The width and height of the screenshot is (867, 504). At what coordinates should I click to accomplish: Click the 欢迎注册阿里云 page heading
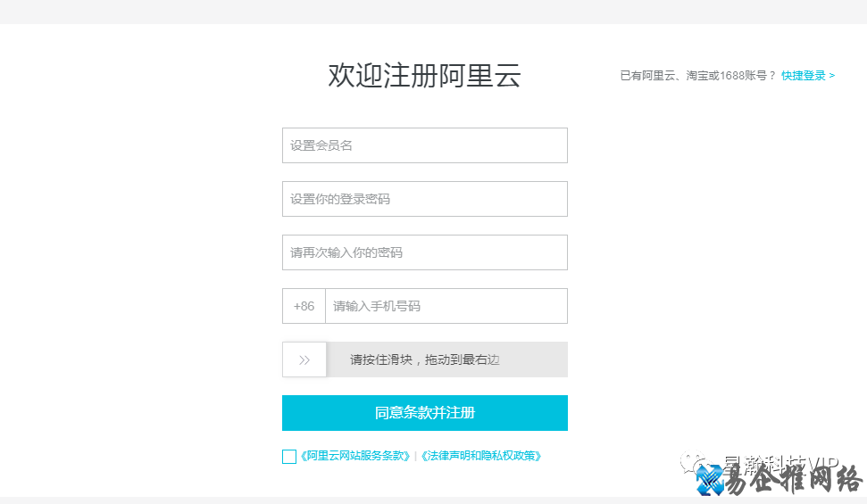424,76
